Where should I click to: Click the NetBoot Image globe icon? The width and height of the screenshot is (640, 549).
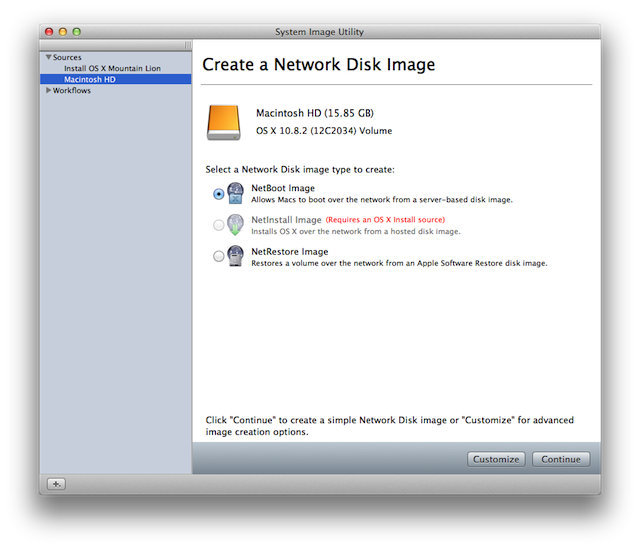click(236, 193)
